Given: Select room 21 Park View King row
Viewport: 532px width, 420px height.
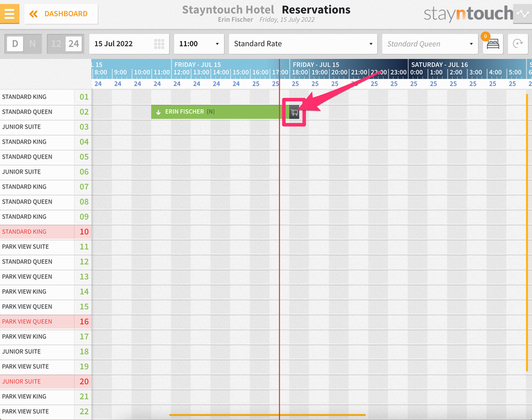Looking at the screenshot, I should [46, 397].
